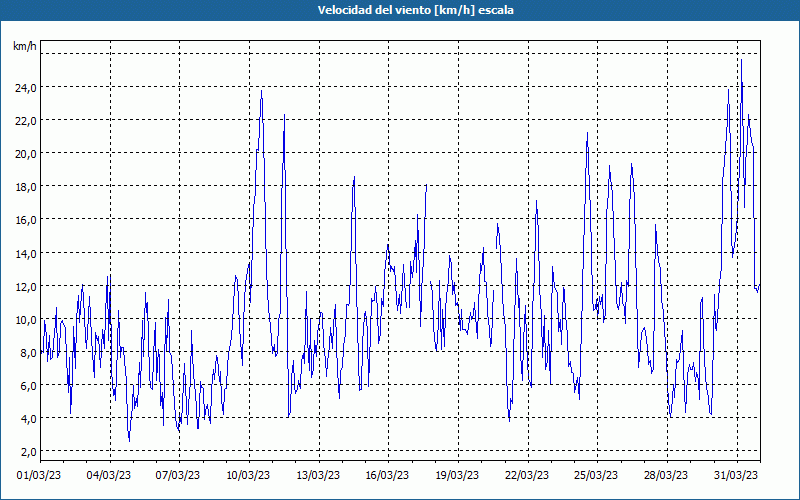Click the 10/03/23 date label
800x500 pixels.
(248, 475)
